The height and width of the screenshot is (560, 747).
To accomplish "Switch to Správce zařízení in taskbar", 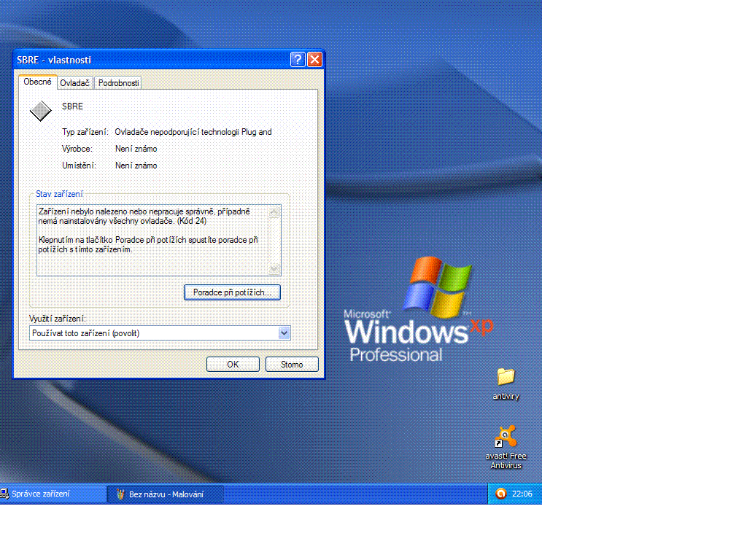I will 53,494.
